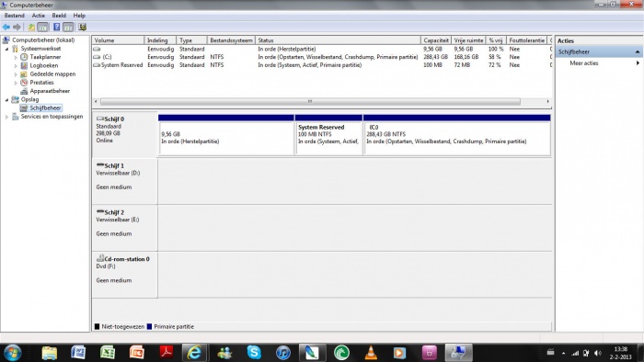Select Prestaties in the tree
644x362 pixels.
point(41,83)
